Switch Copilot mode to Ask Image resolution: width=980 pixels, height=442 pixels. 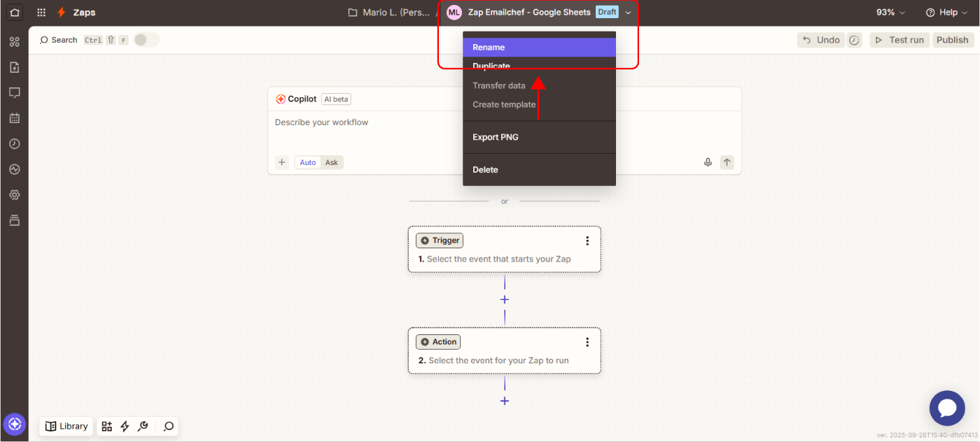pyautogui.click(x=332, y=162)
